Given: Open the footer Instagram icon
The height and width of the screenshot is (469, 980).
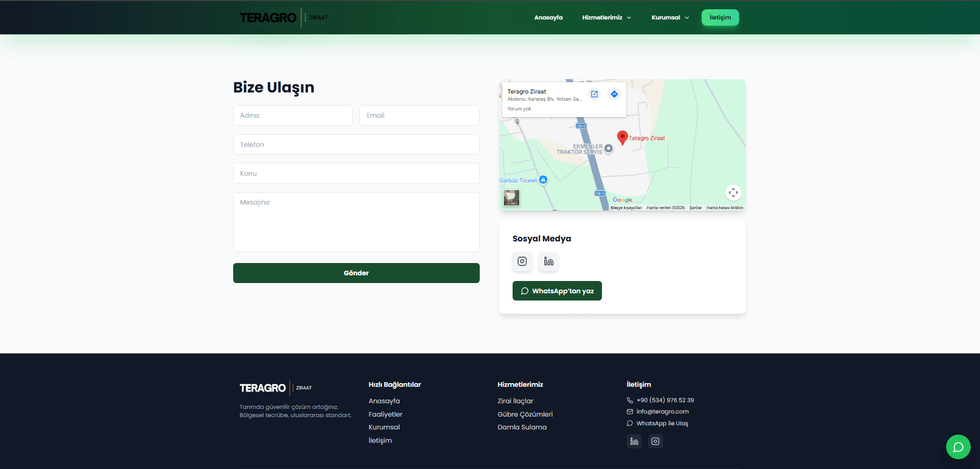Looking at the screenshot, I should [x=655, y=441].
